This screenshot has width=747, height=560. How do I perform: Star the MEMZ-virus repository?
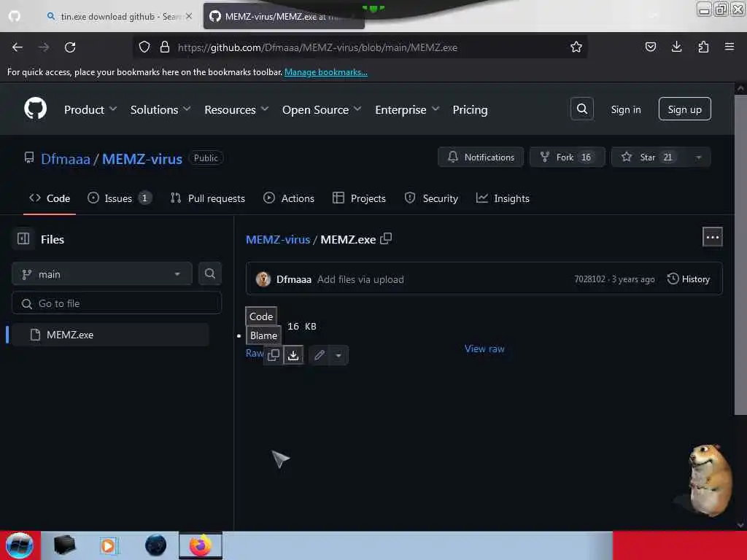pyautogui.click(x=649, y=157)
